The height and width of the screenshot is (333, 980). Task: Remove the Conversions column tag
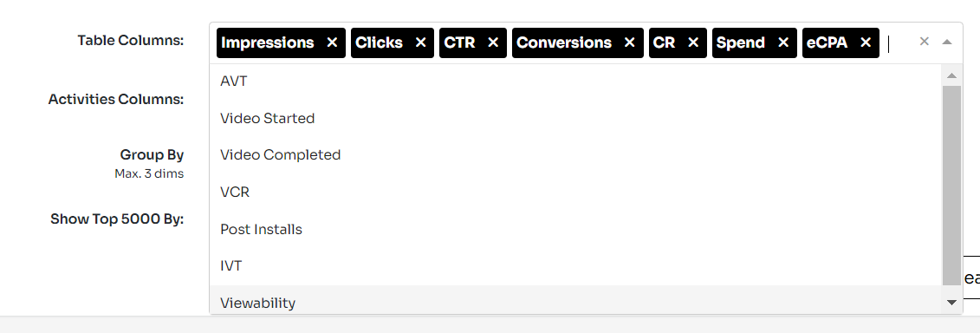click(629, 42)
